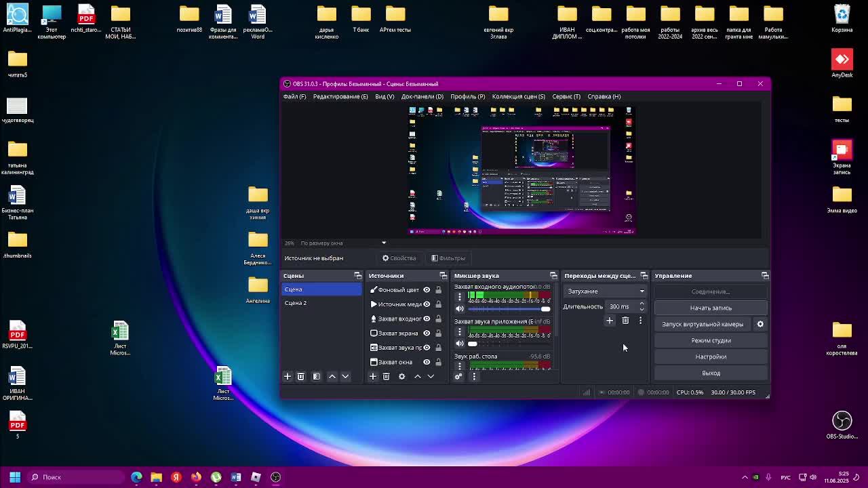Enable Режим студии
This screenshot has width=868, height=488.
click(711, 340)
